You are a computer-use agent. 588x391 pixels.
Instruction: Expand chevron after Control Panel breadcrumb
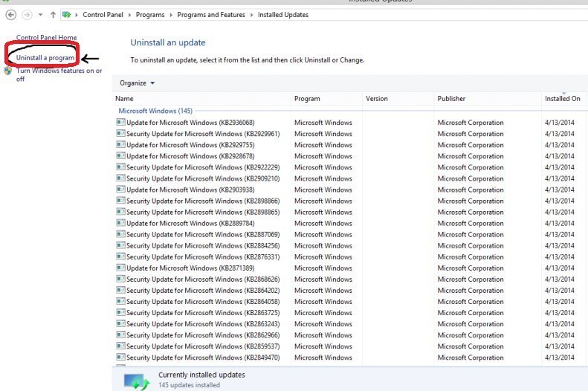[x=130, y=15]
